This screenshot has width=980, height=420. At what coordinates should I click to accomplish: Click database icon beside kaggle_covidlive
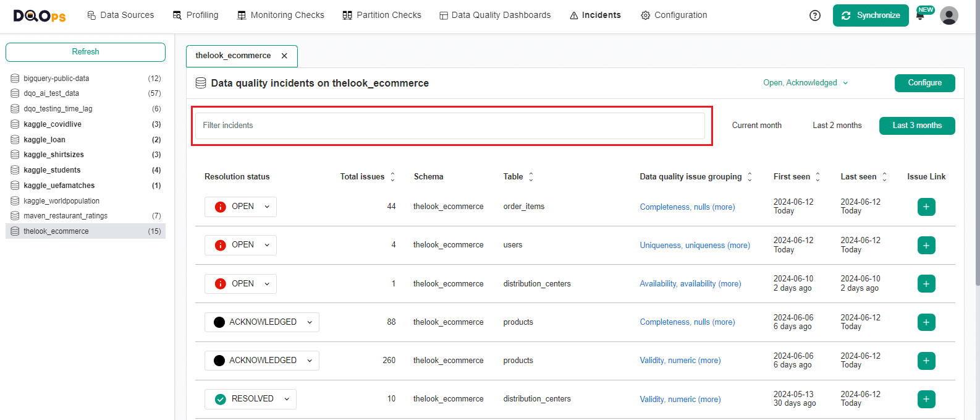click(15, 124)
